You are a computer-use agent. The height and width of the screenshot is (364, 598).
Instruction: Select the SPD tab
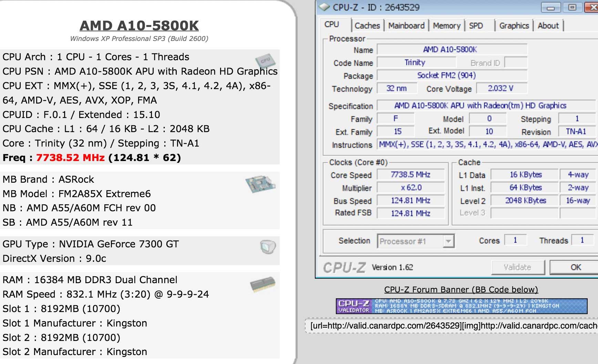(476, 26)
